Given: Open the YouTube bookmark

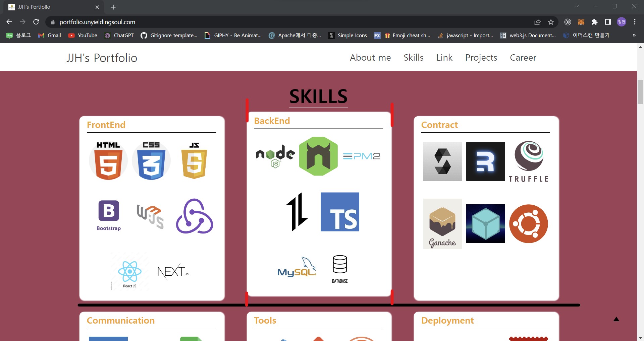Looking at the screenshot, I should [83, 35].
